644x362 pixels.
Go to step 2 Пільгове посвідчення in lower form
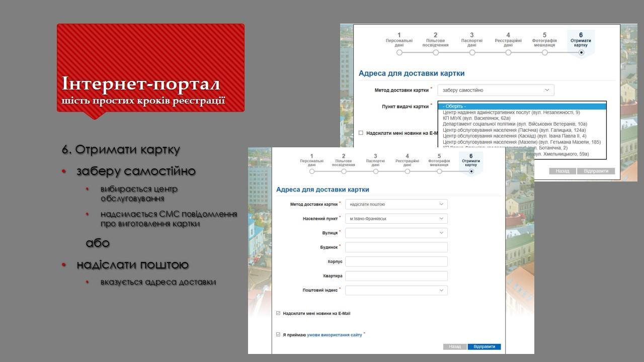click(x=344, y=164)
